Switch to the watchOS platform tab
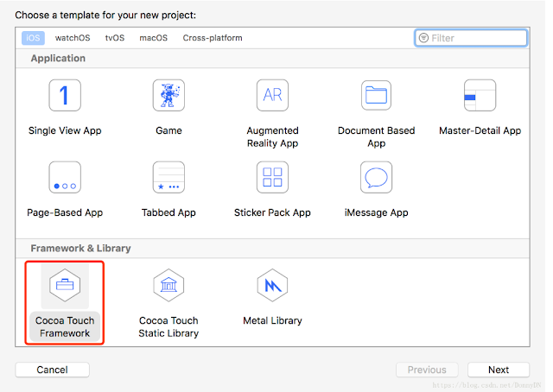 (73, 38)
